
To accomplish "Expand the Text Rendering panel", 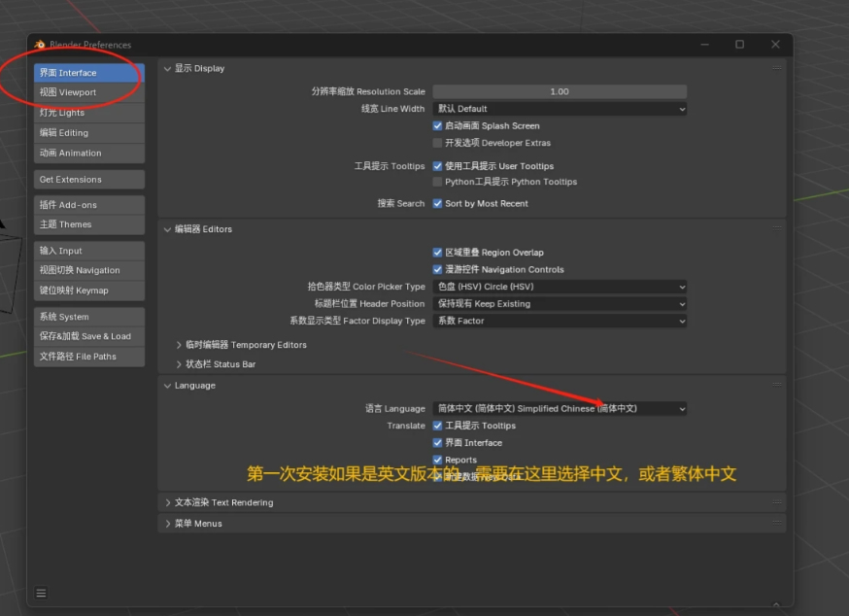I will [x=167, y=502].
